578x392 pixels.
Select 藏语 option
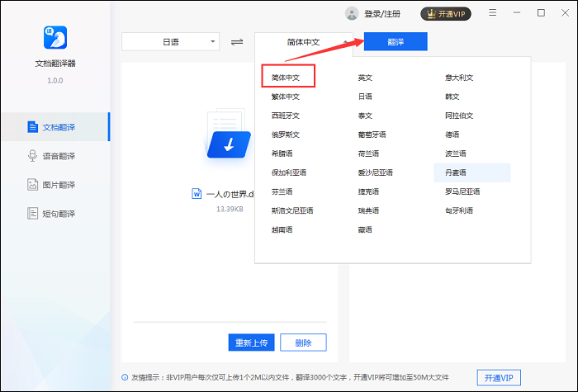pos(365,230)
